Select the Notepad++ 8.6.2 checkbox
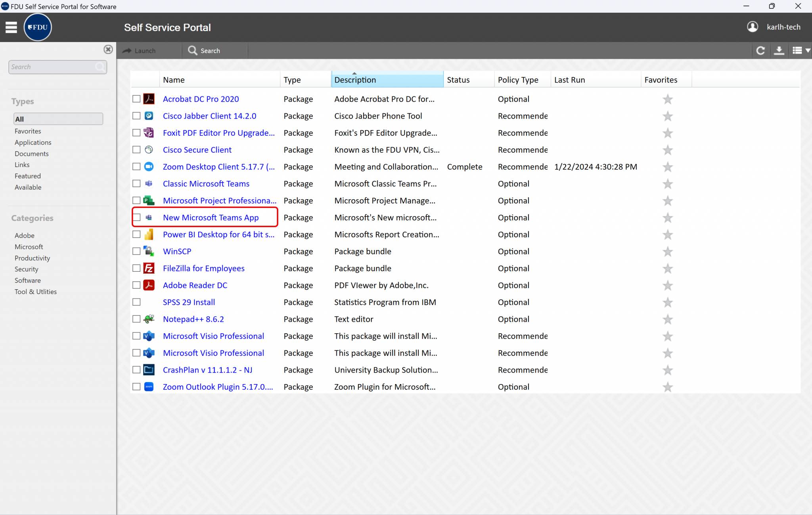The width and height of the screenshot is (812, 515). pos(136,319)
